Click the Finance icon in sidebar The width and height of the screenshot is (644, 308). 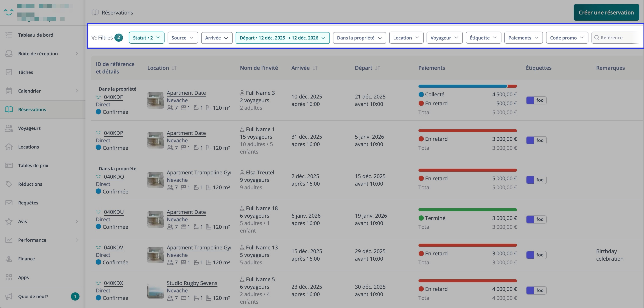9,259
